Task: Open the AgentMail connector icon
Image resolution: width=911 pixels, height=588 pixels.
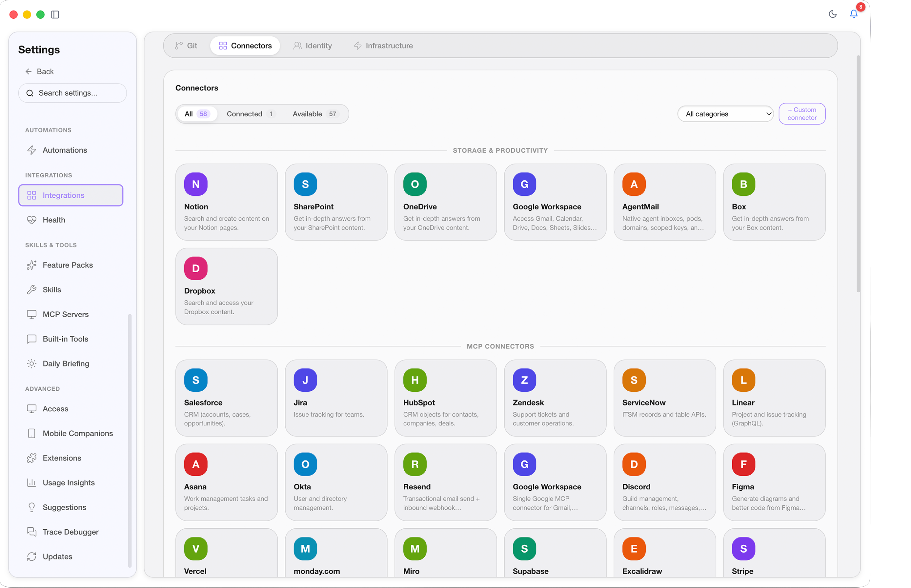Action: (634, 184)
